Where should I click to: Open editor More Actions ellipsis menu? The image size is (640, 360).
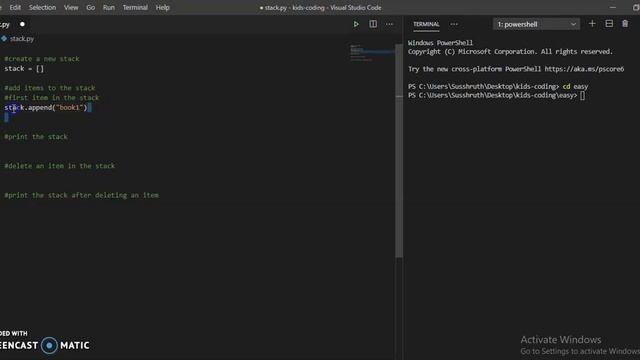click(389, 24)
